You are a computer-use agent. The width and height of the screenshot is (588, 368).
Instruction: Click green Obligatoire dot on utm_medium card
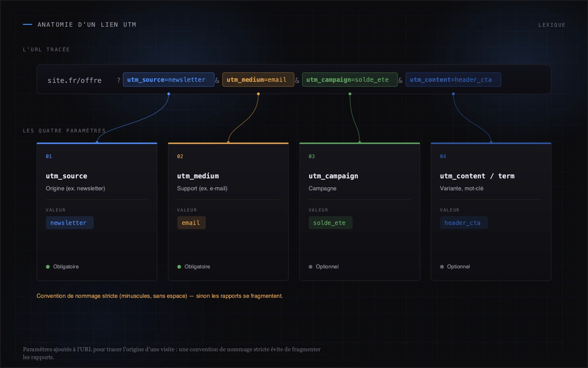tap(179, 267)
